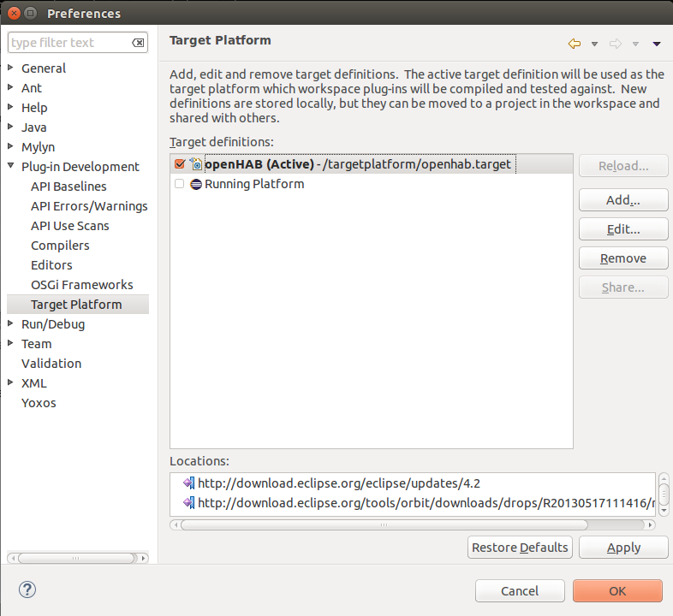
Task: Clear the filter text with the eraser icon
Action: tap(138, 43)
